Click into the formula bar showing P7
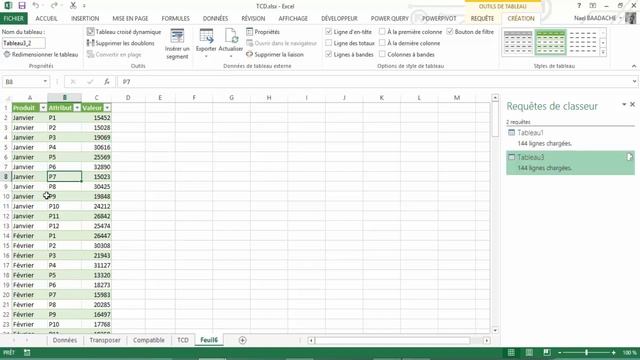Image resolution: width=640 pixels, height=360 pixels. (373, 82)
